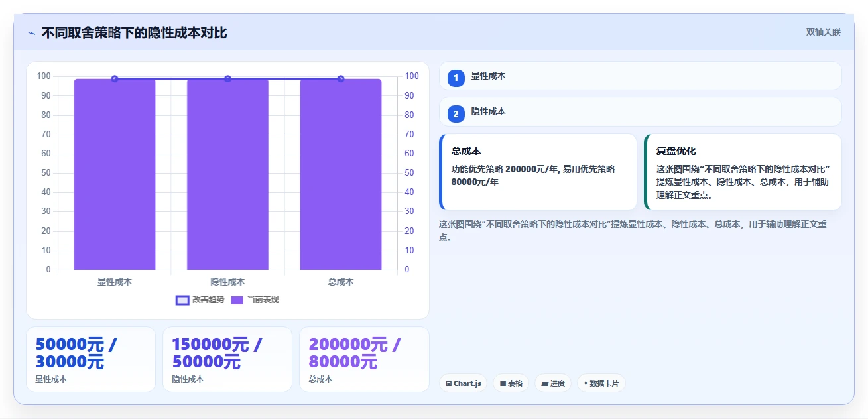Click the 150000元 / 50000元 data card
The height and width of the screenshot is (419, 868).
227,359
